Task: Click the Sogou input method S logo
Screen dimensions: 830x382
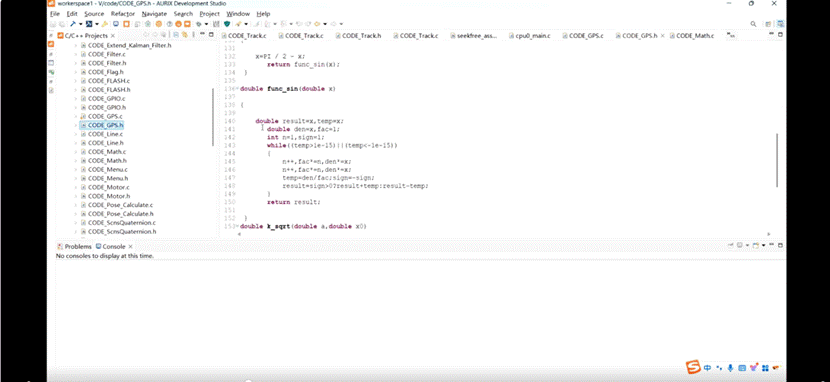Action: [693, 367]
